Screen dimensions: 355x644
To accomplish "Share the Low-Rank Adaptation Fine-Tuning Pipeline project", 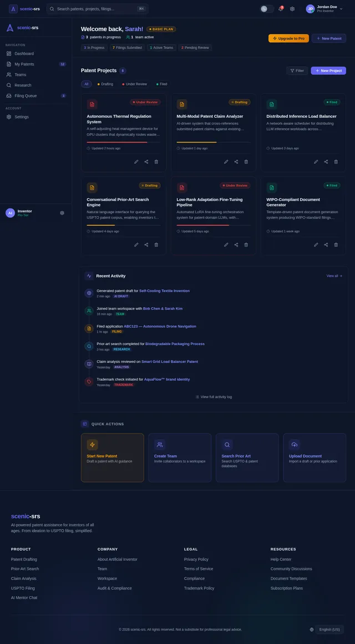I will pos(236,245).
